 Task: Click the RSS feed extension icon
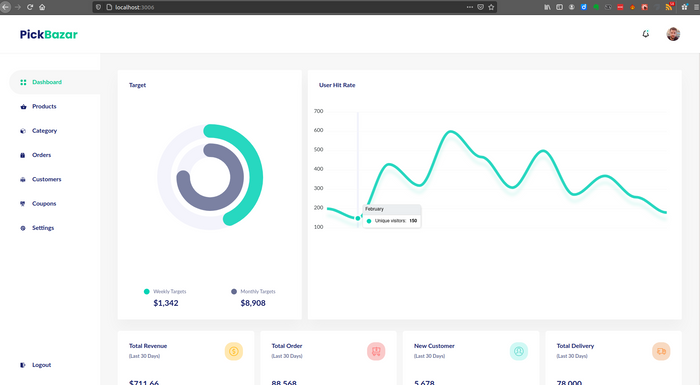coord(669,6)
